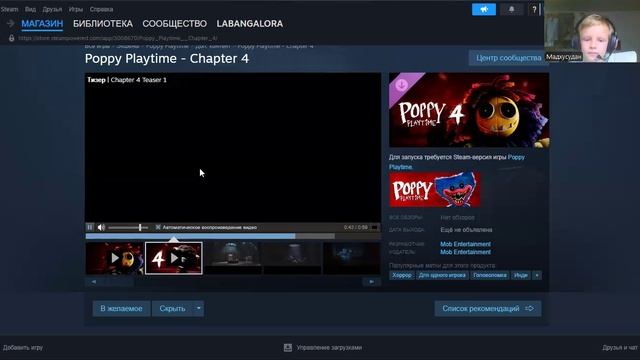This screenshot has width=640, height=360.
Task: Open Друзья и чат panel
Action: 620,348
